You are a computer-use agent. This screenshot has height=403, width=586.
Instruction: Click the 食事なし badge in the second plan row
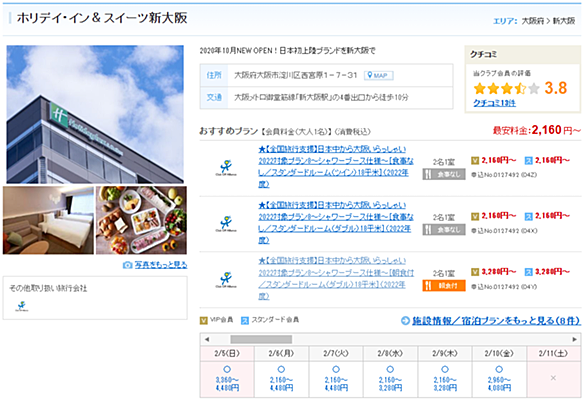coord(444,230)
